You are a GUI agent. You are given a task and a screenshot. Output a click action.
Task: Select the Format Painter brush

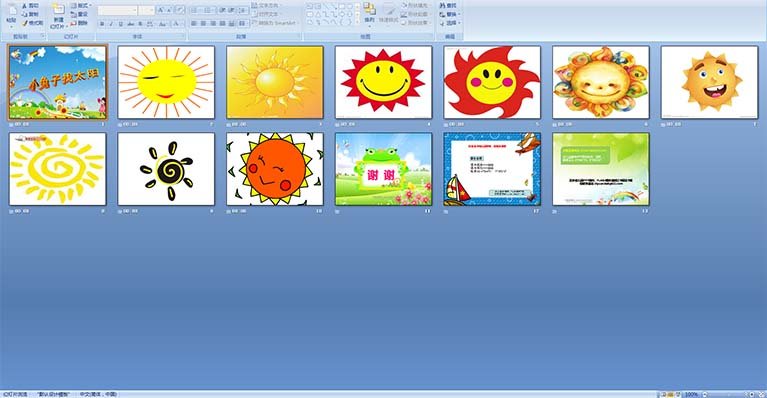click(x=24, y=23)
